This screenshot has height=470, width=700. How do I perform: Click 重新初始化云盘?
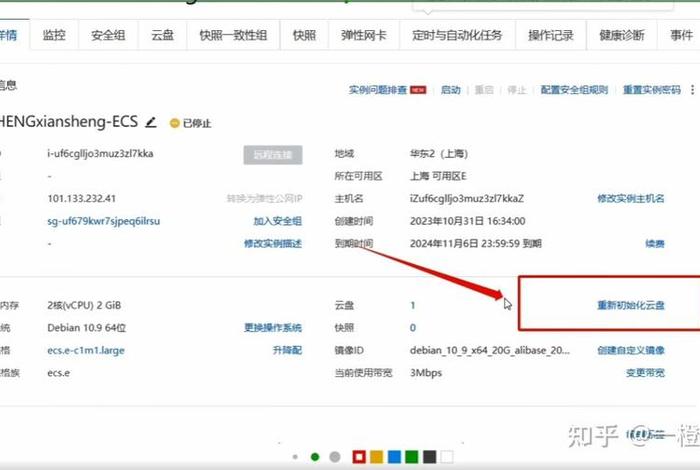(x=631, y=305)
